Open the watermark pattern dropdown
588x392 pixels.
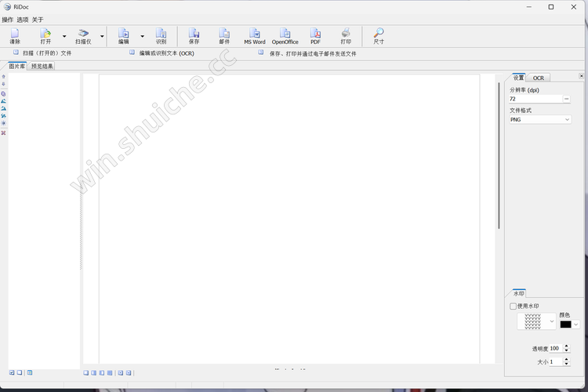(x=552, y=321)
